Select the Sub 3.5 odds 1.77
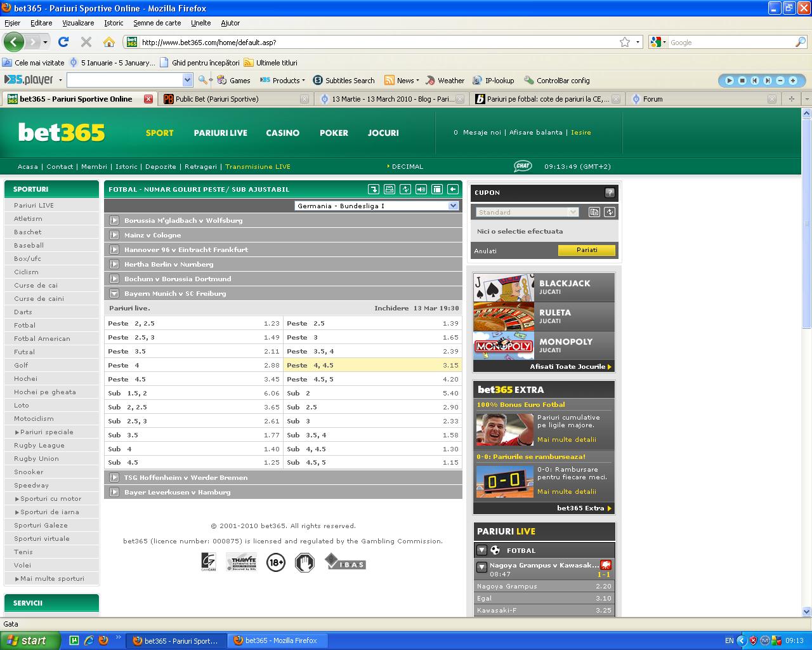The width and height of the screenshot is (812, 650). point(193,435)
